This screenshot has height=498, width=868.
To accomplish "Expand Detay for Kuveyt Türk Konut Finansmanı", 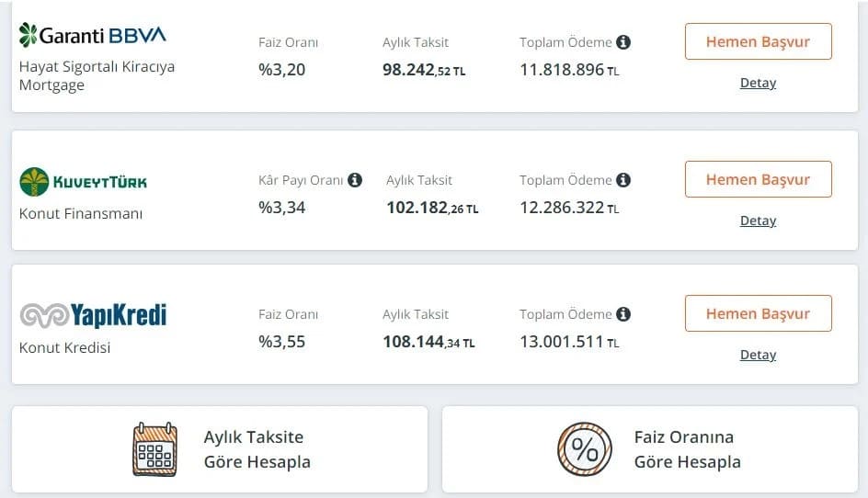I will pyautogui.click(x=758, y=221).
